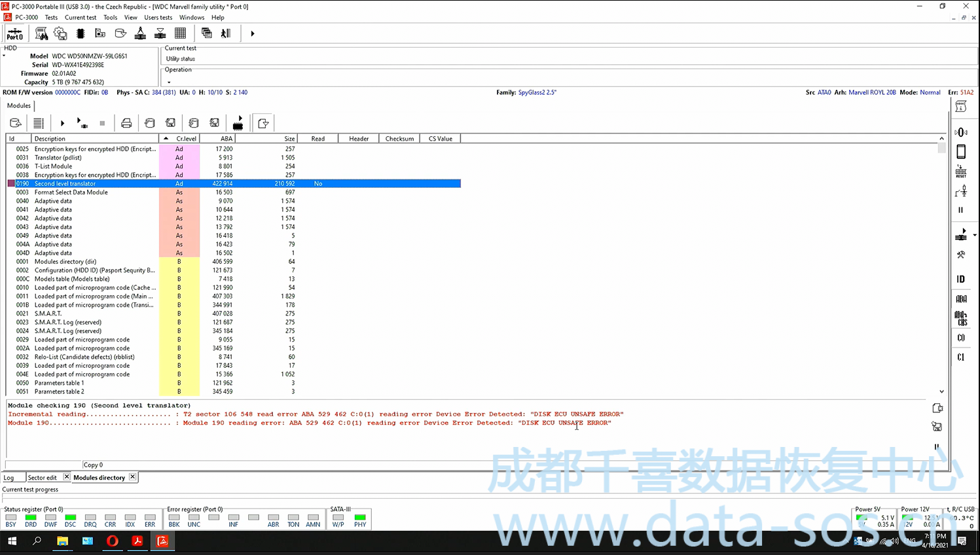Select the Translator (pdlist) module row
This screenshot has height=555, width=980.
tap(58, 158)
